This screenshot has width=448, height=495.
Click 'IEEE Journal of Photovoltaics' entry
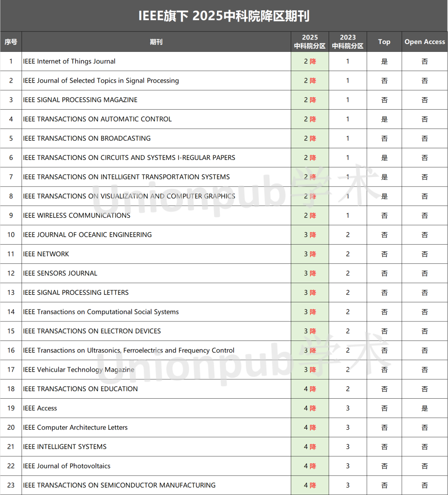(x=66, y=466)
